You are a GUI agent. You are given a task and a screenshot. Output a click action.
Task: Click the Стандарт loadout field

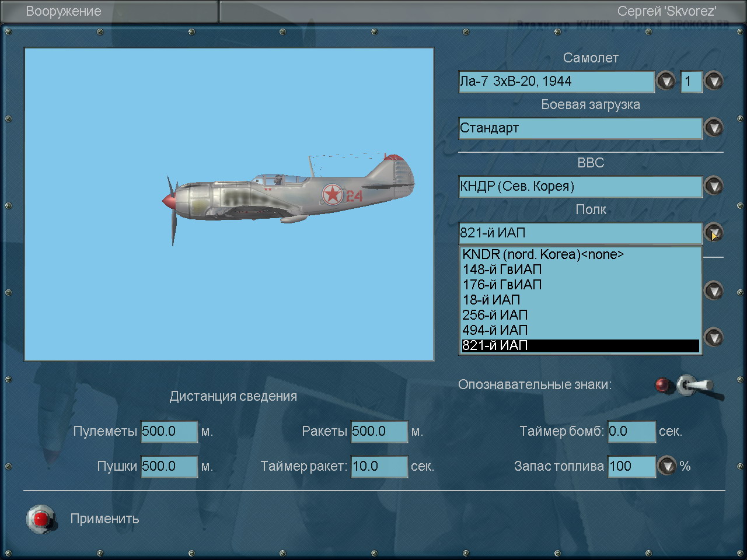coord(581,128)
